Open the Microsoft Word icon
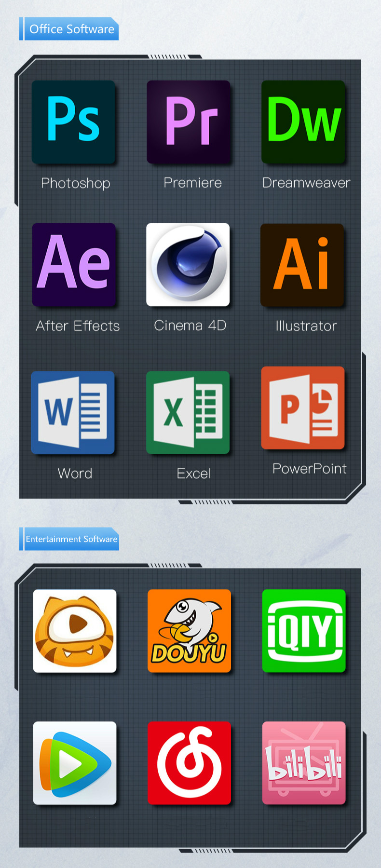This screenshot has width=381, height=868. tap(73, 413)
